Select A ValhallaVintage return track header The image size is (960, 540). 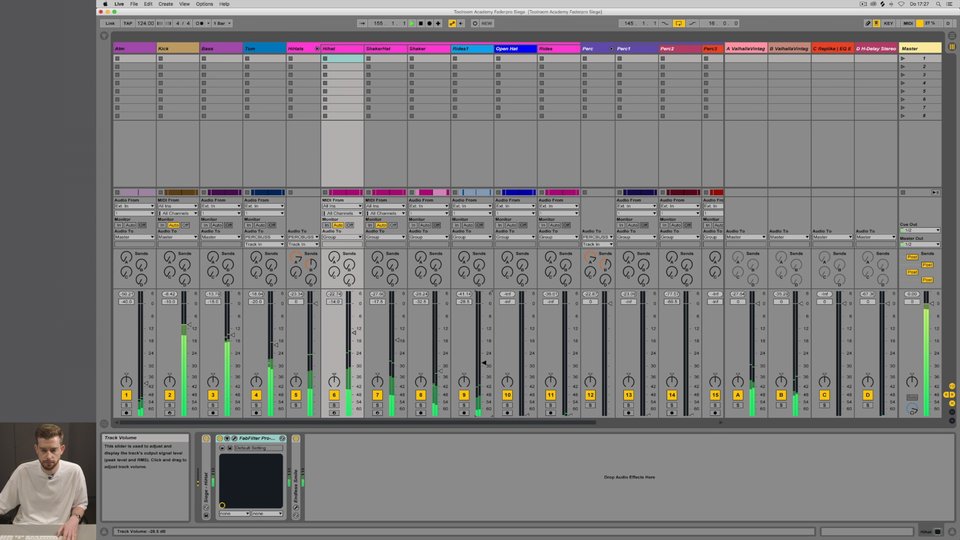coord(746,48)
